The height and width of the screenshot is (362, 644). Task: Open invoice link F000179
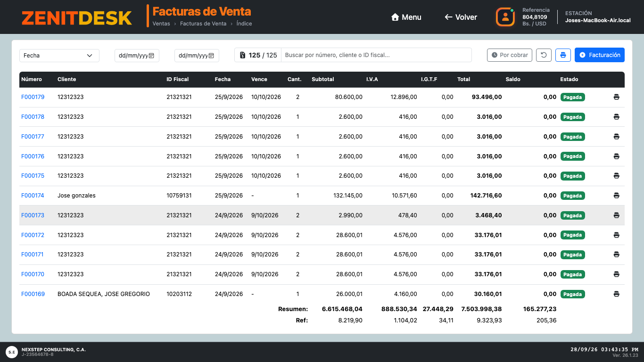coord(33,97)
